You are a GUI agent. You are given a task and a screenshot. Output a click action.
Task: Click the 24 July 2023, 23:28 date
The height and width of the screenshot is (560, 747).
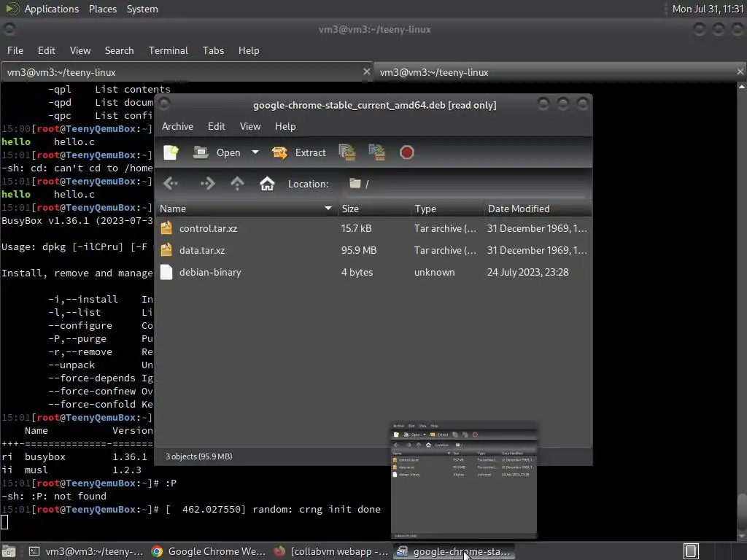[528, 273]
